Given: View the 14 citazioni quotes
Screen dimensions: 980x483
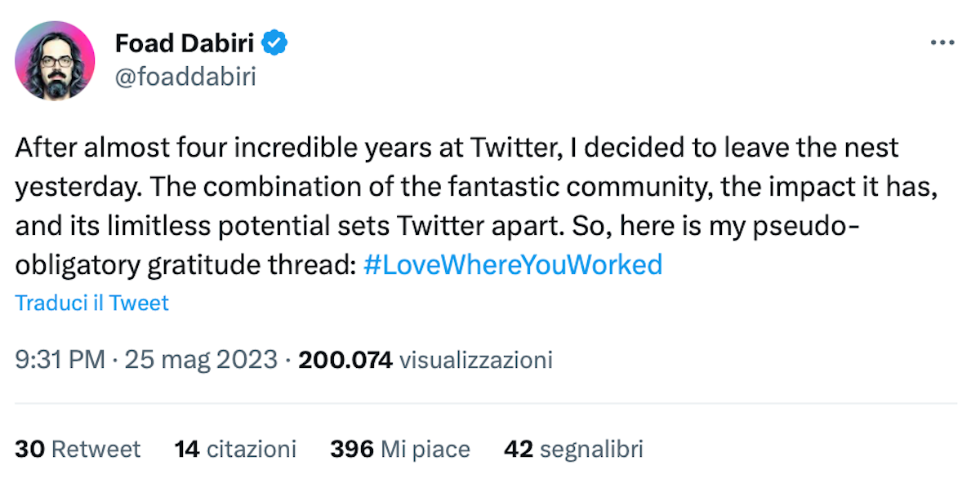Looking at the screenshot, I should point(235,449).
